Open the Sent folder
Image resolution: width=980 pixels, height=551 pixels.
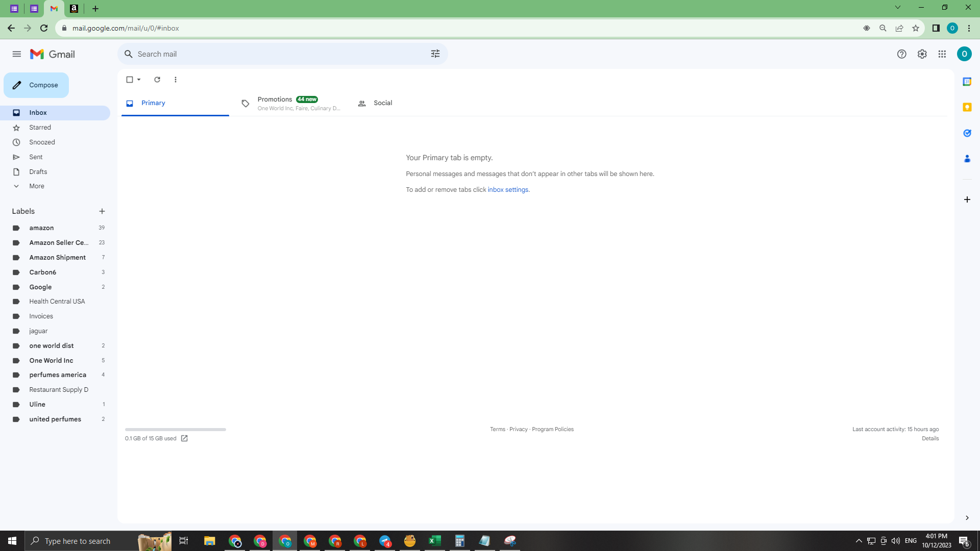(x=55, y=157)
